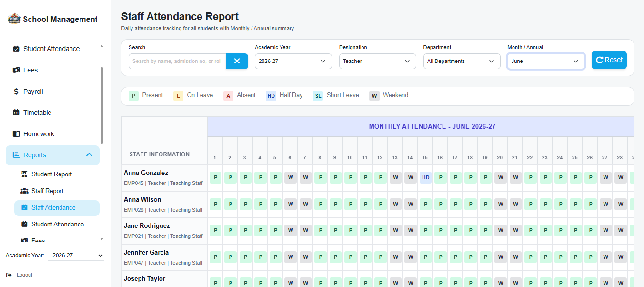Click the Joseph Taylor staff name
644x287 pixels.
click(144, 278)
